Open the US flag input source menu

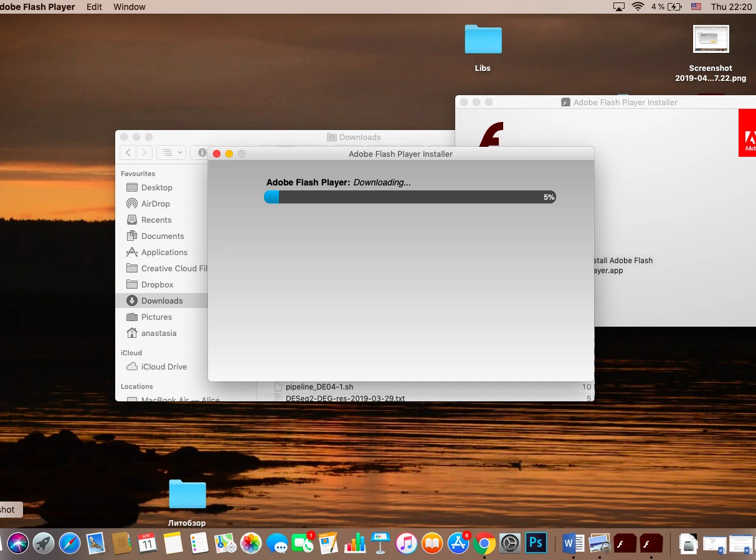(696, 7)
